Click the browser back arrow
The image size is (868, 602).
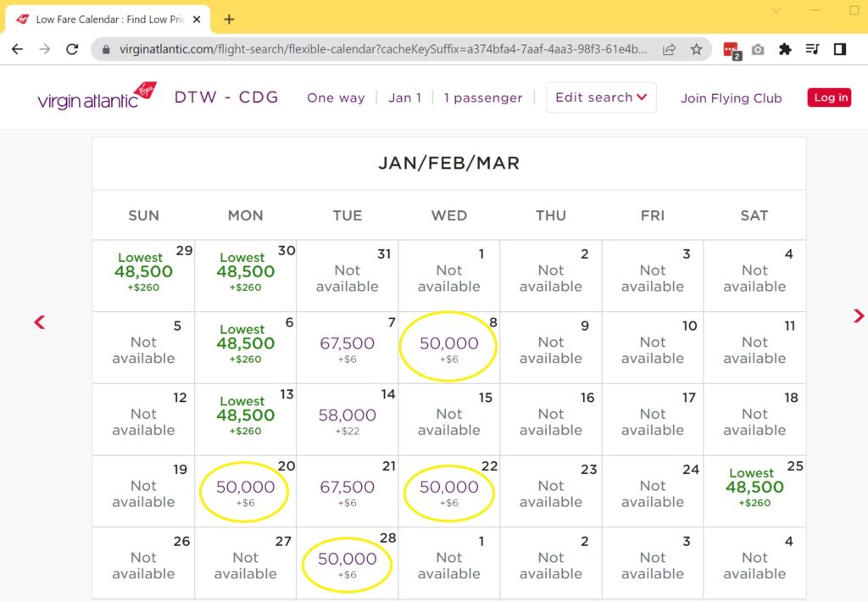point(17,49)
